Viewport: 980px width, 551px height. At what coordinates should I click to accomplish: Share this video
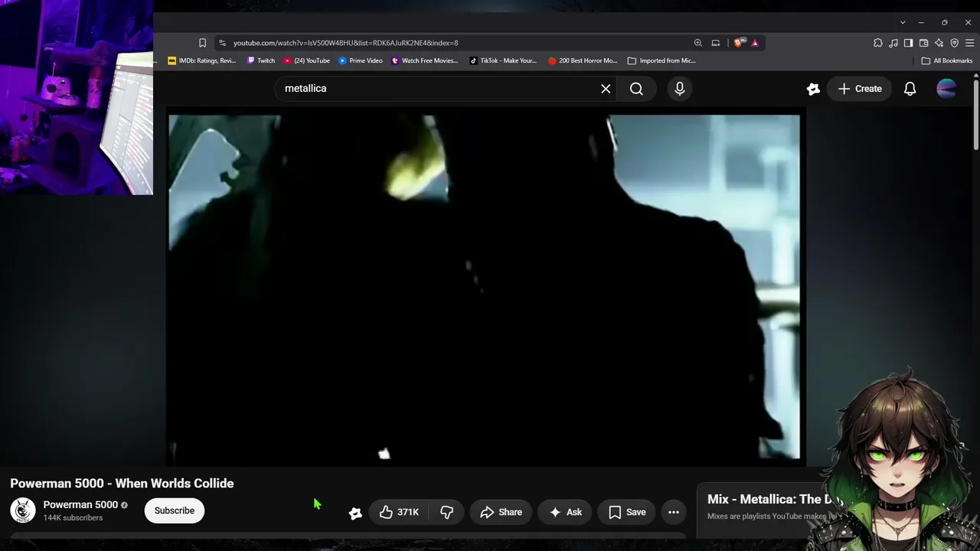[x=501, y=512]
